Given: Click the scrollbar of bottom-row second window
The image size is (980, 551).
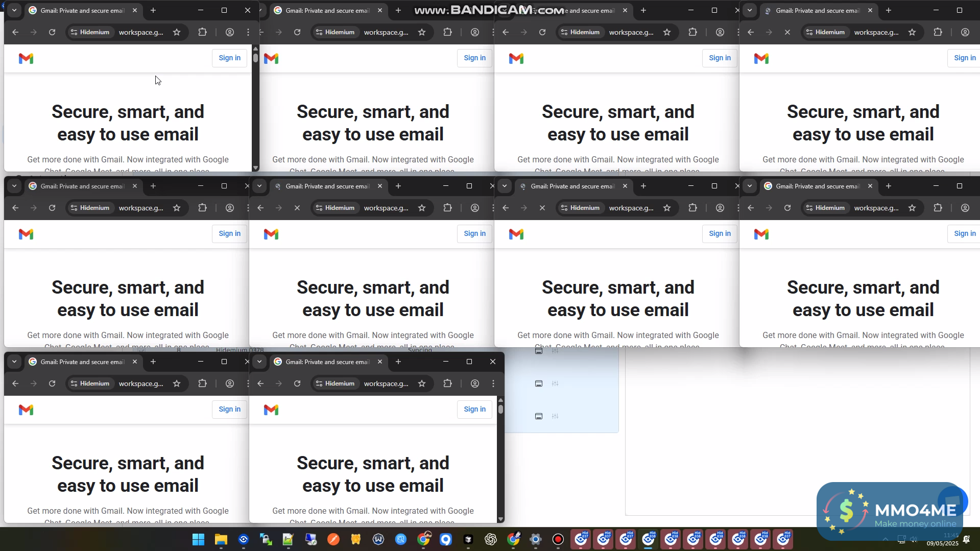Looking at the screenshot, I should [501, 460].
